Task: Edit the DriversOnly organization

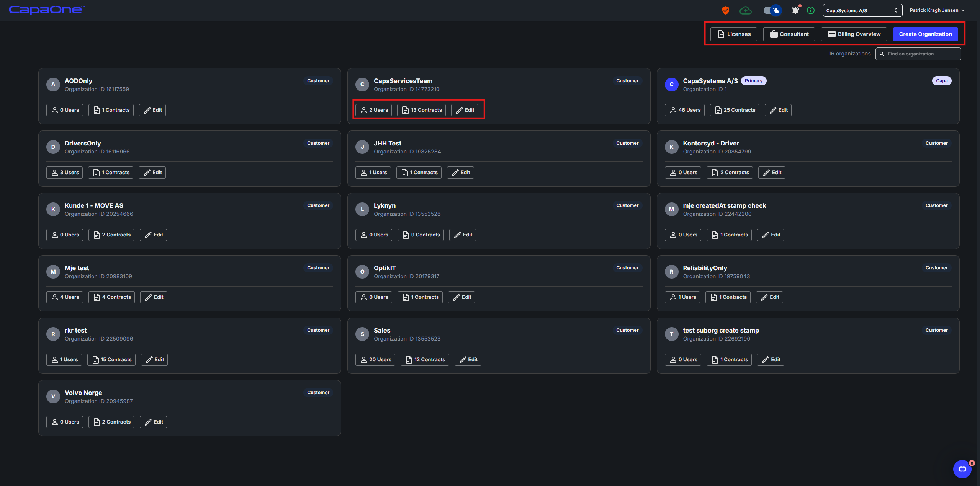Action: click(152, 173)
